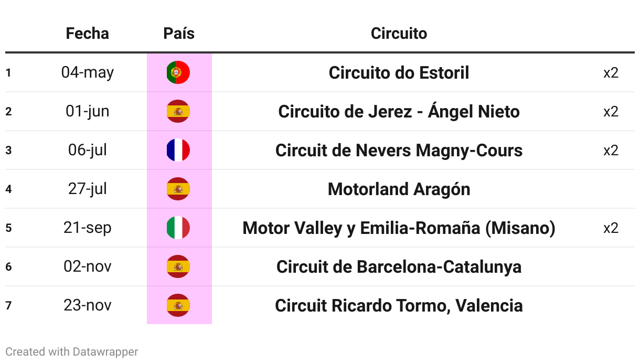The image size is (640, 364).
Task: Click the País column header
Action: (179, 34)
